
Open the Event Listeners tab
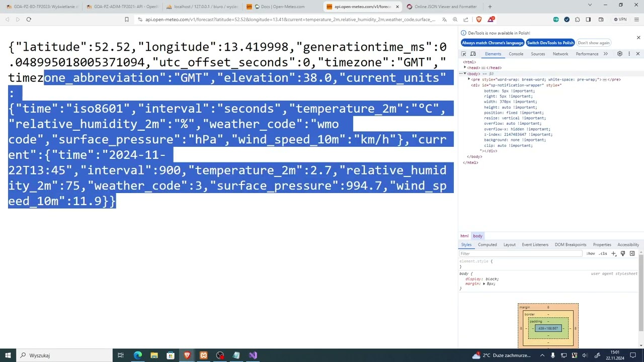pyautogui.click(x=535, y=245)
